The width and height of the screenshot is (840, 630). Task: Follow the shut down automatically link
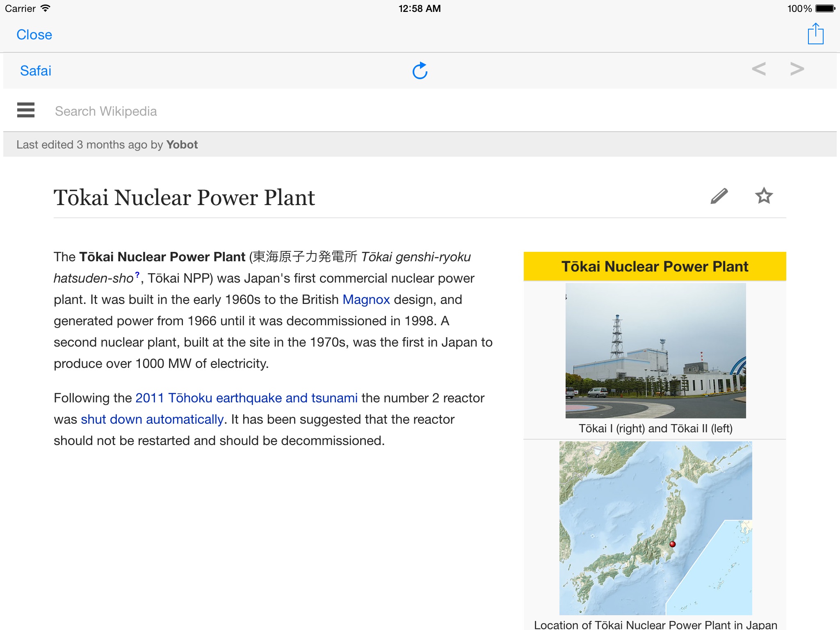tap(152, 420)
